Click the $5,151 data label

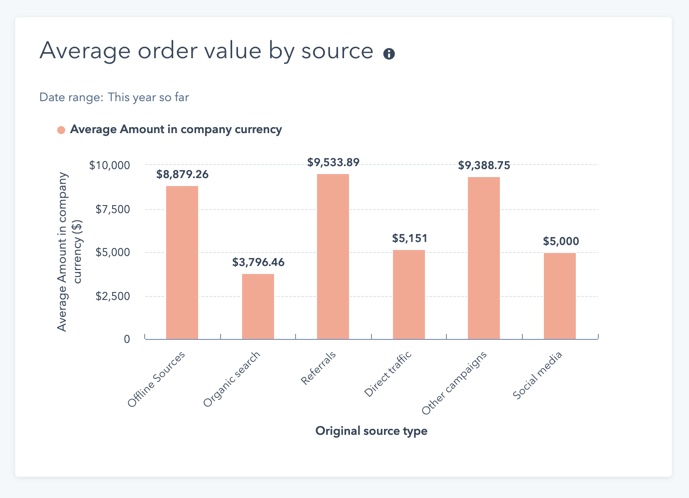408,238
